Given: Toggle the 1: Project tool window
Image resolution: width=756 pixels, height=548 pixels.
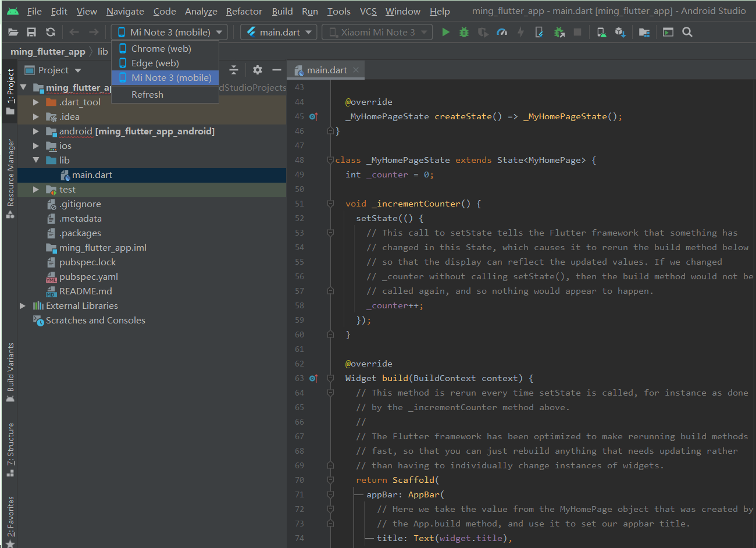Looking at the screenshot, I should pyautogui.click(x=10, y=91).
